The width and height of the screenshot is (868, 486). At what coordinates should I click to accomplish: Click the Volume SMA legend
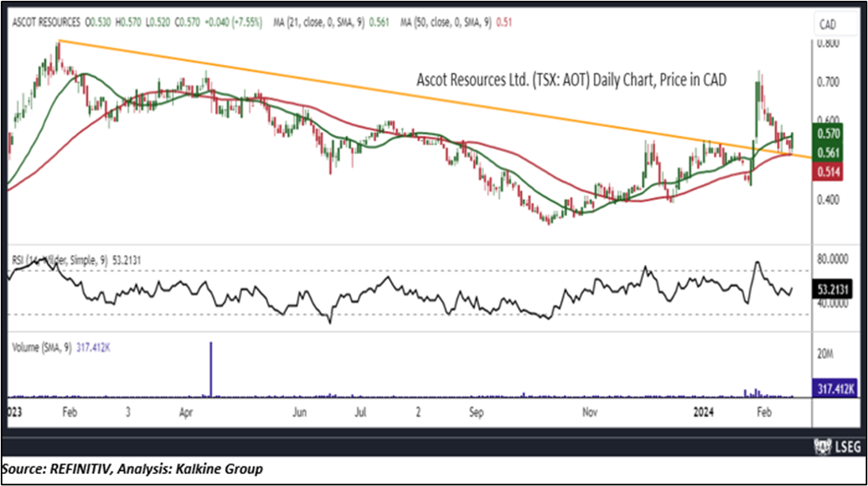61,348
